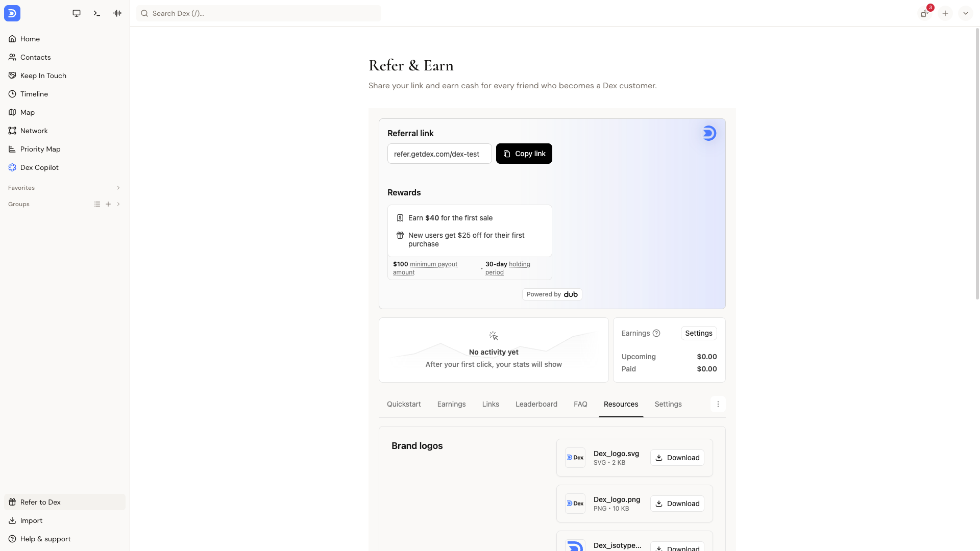Click the gift icon beside New users get $25
The width and height of the screenshot is (980, 551).
coord(400,235)
